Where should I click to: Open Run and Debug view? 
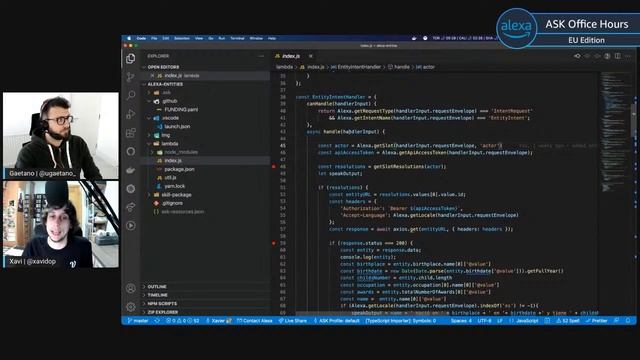[131, 113]
